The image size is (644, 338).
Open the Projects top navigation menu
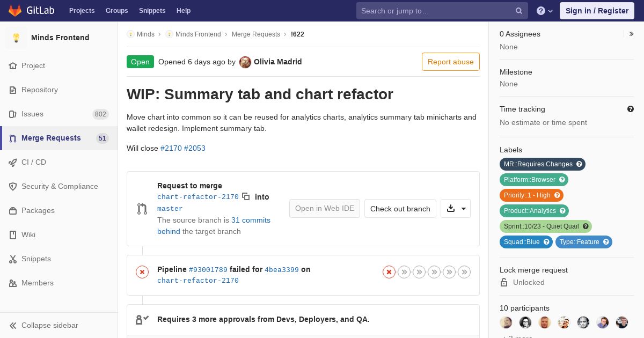click(x=82, y=11)
